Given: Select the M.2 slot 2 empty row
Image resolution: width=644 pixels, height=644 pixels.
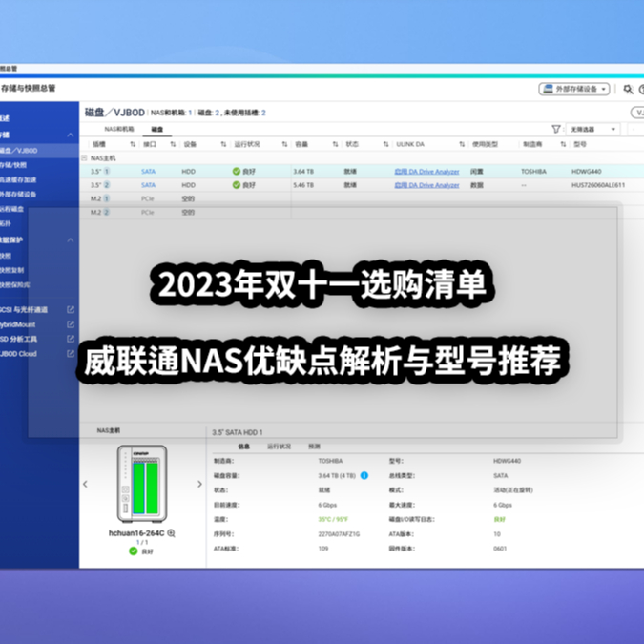Looking at the screenshot, I should coord(362,212).
